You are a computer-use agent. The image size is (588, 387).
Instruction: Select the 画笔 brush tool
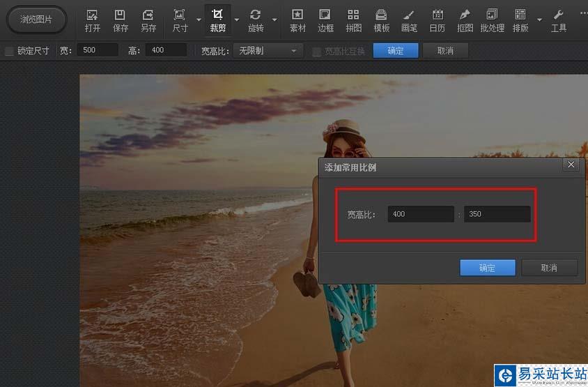409,21
